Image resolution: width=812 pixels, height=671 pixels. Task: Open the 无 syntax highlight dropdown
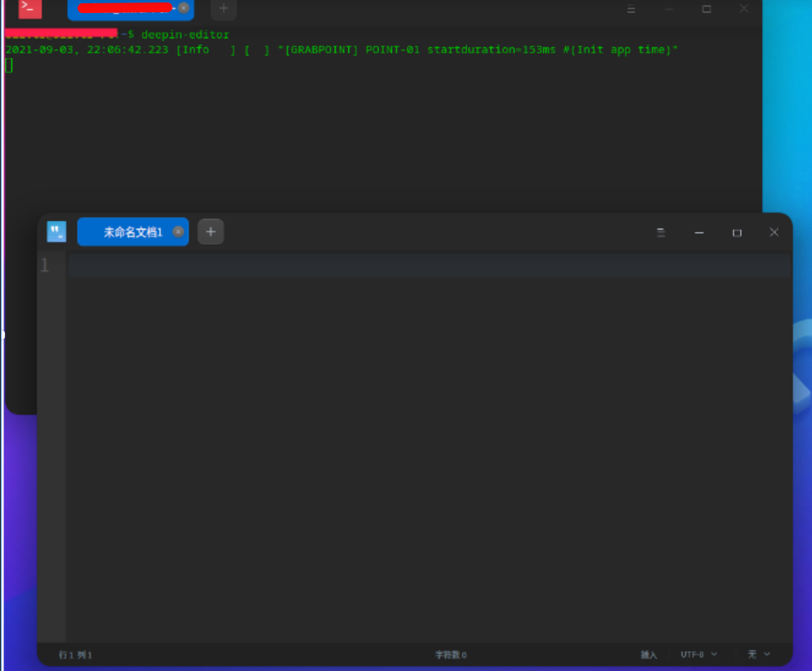click(759, 655)
